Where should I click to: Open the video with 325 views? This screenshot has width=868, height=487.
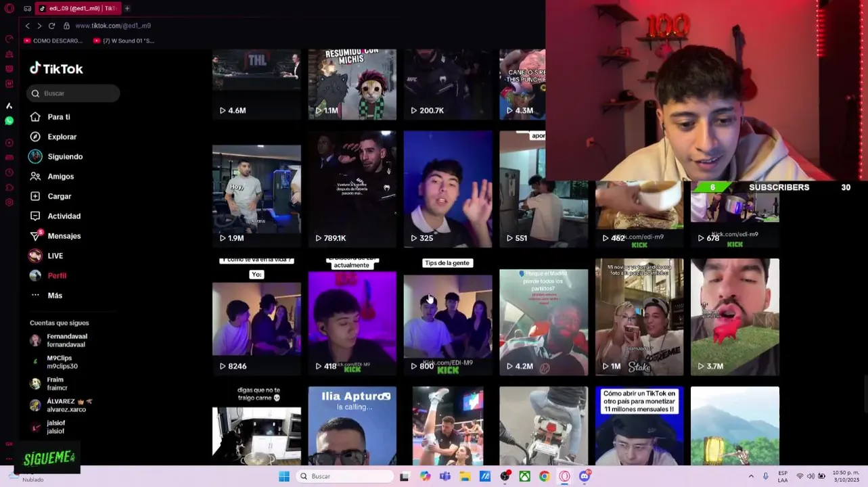pos(448,189)
